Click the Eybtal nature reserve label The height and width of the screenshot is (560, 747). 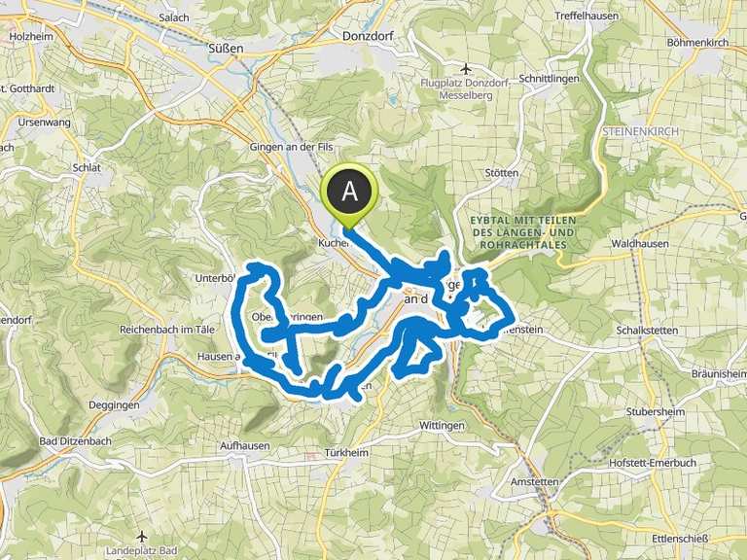523,233
